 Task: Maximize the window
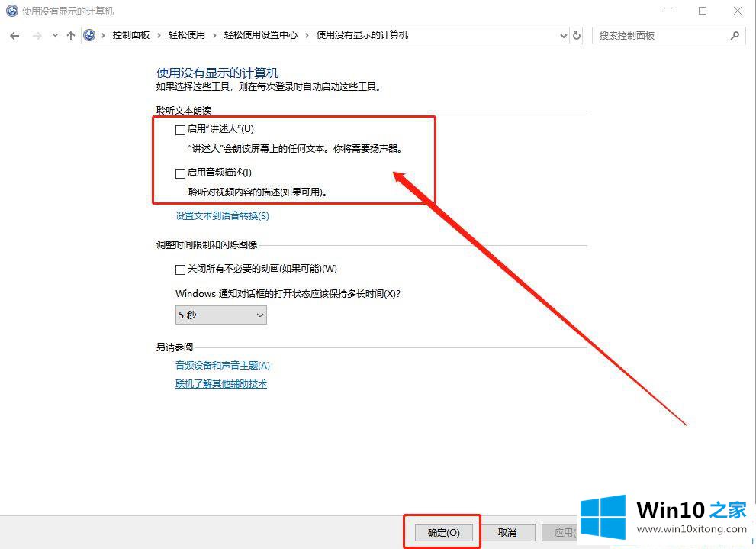tap(703, 11)
